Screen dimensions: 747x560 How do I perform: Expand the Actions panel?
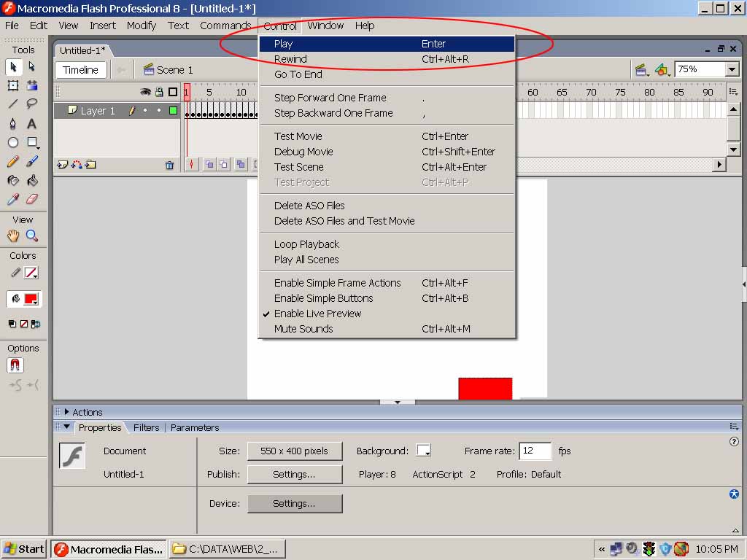66,412
